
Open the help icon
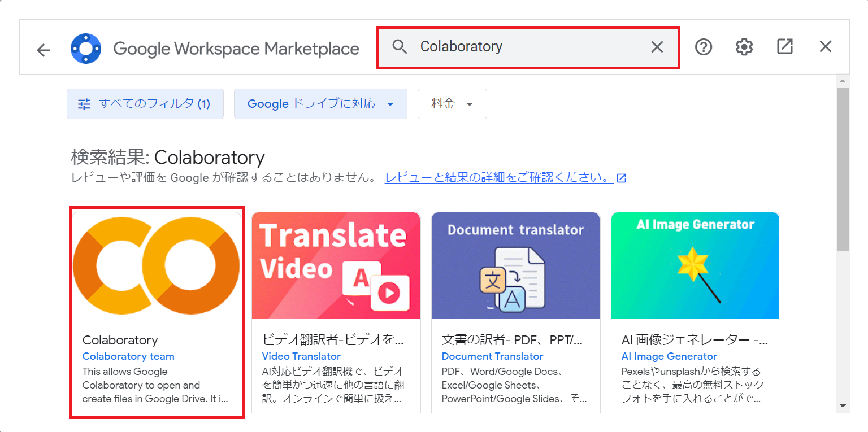(x=703, y=47)
